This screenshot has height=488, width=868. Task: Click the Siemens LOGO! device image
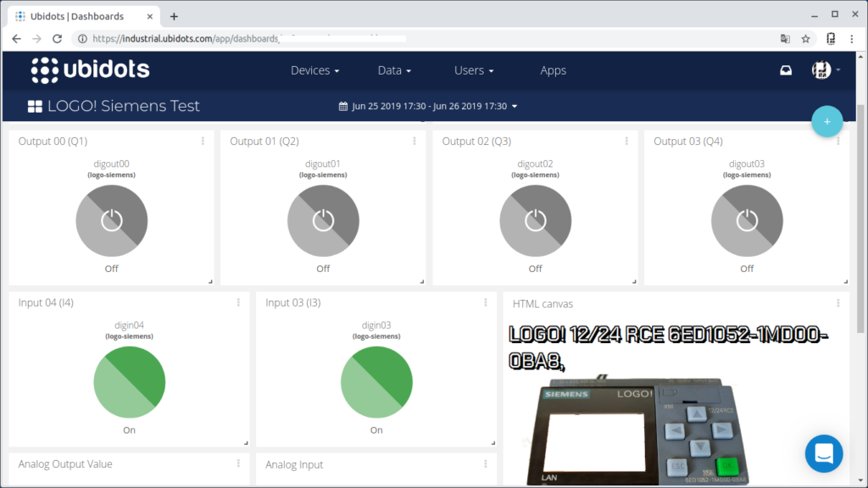coord(637,431)
